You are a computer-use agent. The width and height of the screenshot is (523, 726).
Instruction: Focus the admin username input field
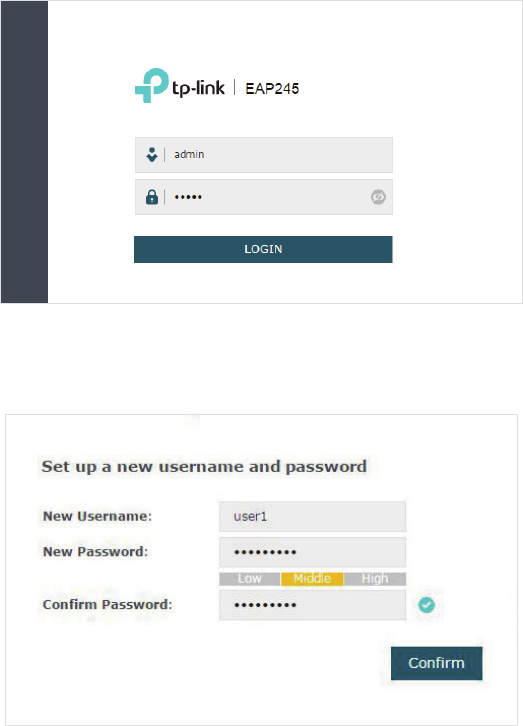pos(264,155)
